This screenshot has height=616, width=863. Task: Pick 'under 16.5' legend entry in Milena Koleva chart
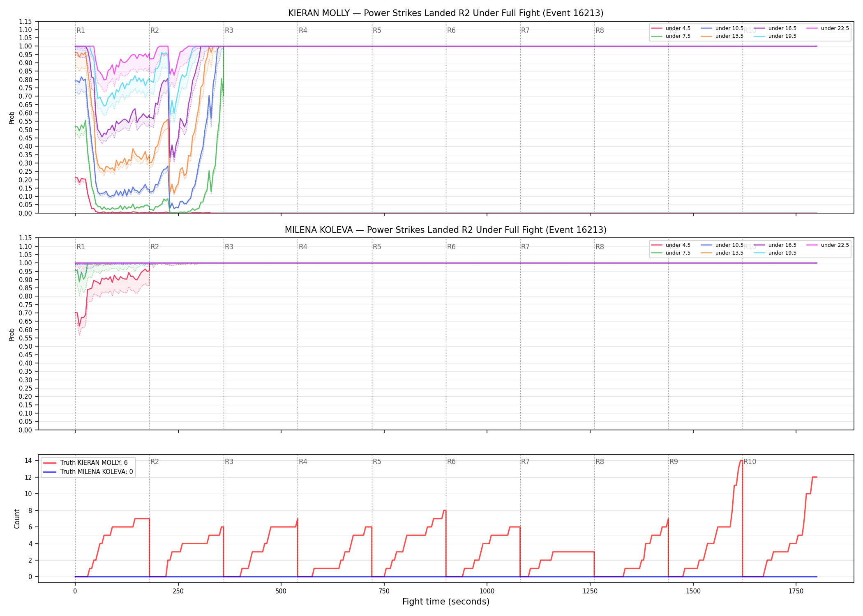coord(775,245)
